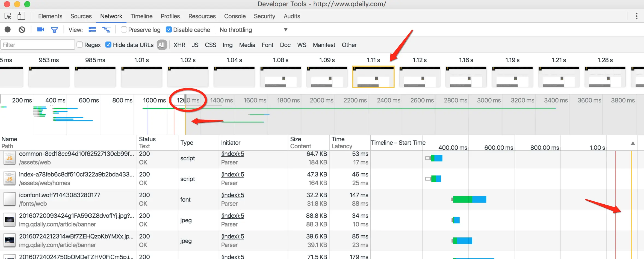Focus the Filter text field
Screen dimensions: 644x259
click(x=38, y=45)
